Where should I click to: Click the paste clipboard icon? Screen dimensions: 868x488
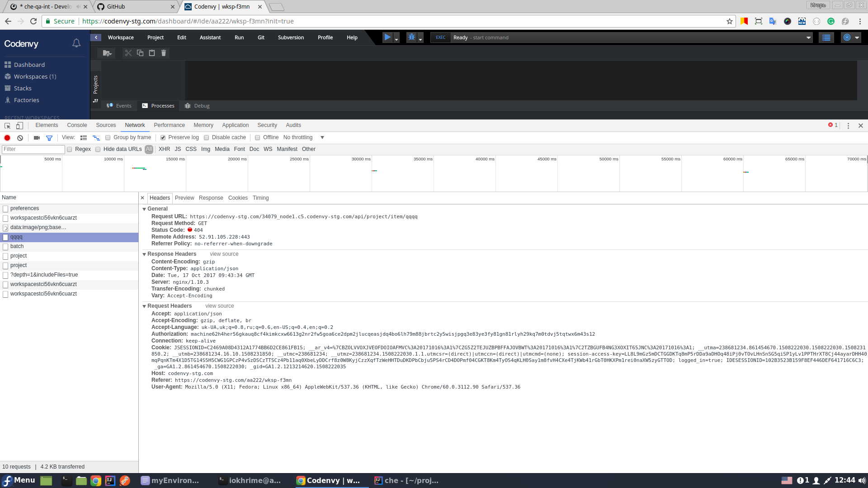152,53
